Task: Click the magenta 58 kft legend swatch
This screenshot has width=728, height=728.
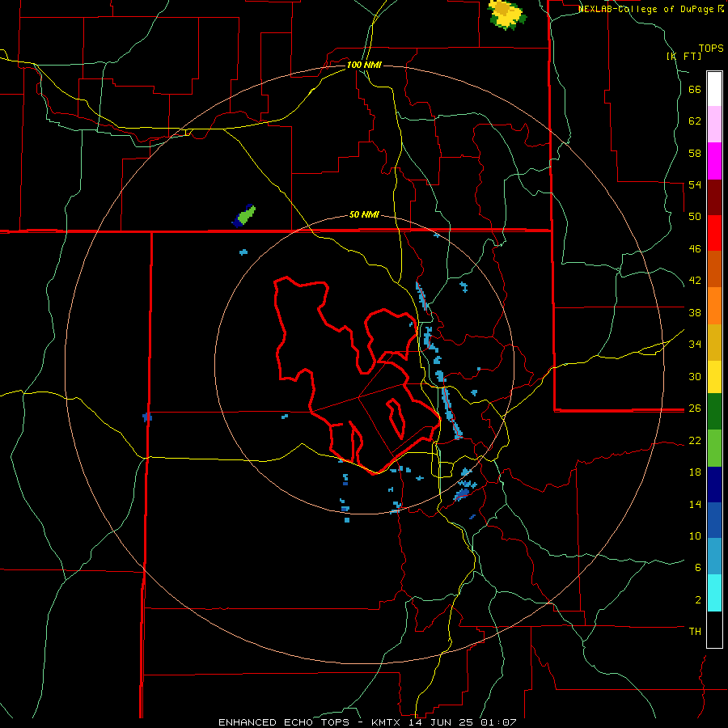Action: [714, 161]
